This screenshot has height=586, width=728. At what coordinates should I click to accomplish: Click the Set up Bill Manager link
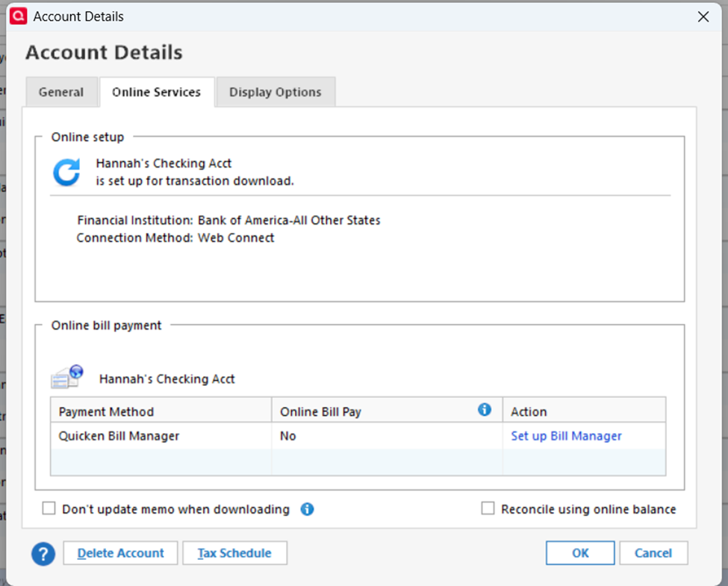566,436
